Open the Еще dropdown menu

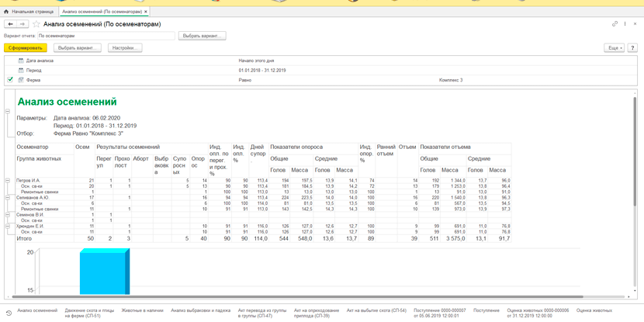[615, 48]
